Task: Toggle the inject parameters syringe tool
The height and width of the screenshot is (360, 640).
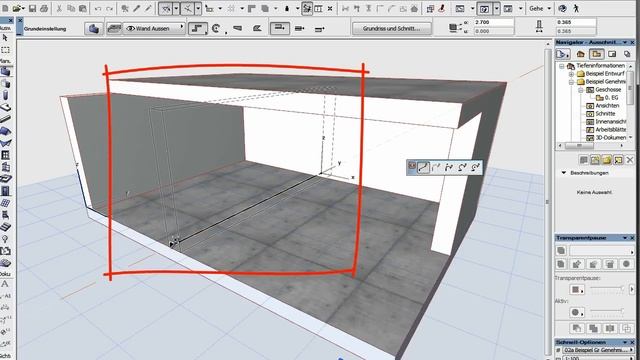Action: point(148,8)
